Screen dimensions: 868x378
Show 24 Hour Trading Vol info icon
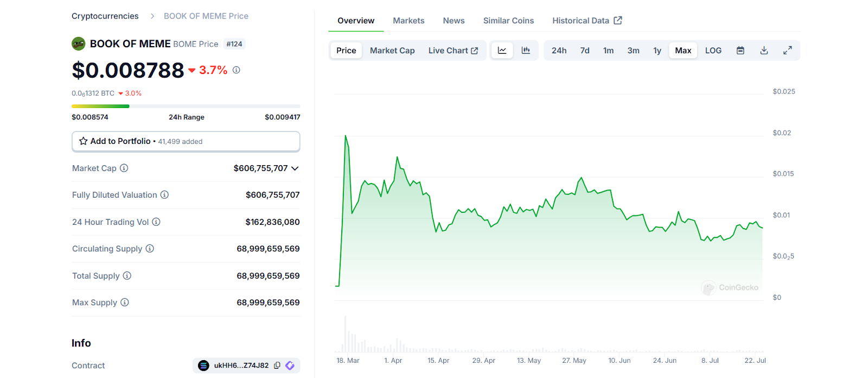(x=156, y=222)
